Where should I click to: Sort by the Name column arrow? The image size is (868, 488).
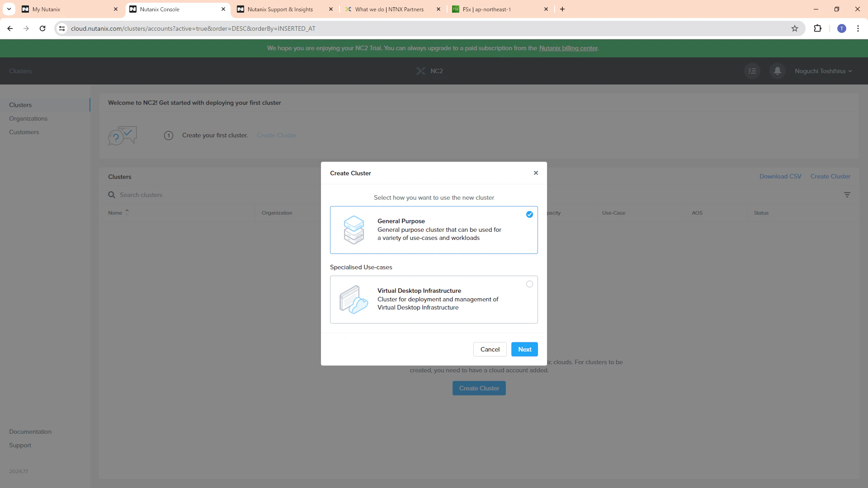point(127,211)
